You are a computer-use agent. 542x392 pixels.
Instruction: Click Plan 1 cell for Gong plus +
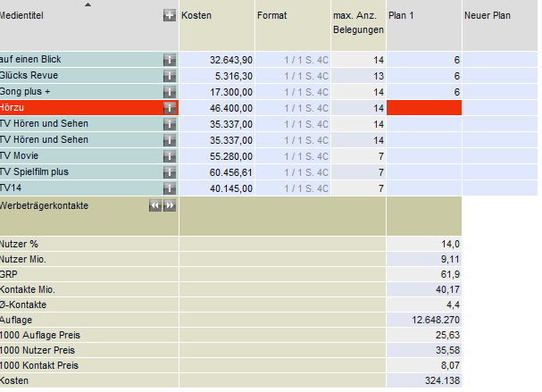click(424, 92)
